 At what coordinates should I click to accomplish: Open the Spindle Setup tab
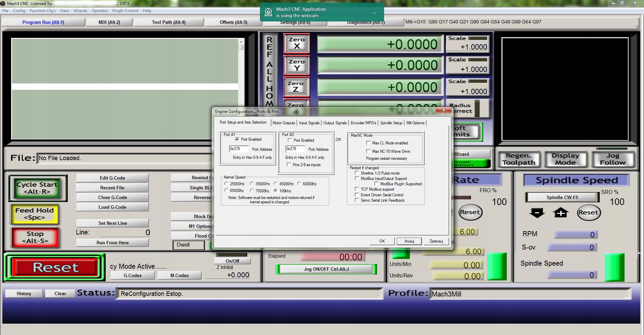tap(391, 123)
